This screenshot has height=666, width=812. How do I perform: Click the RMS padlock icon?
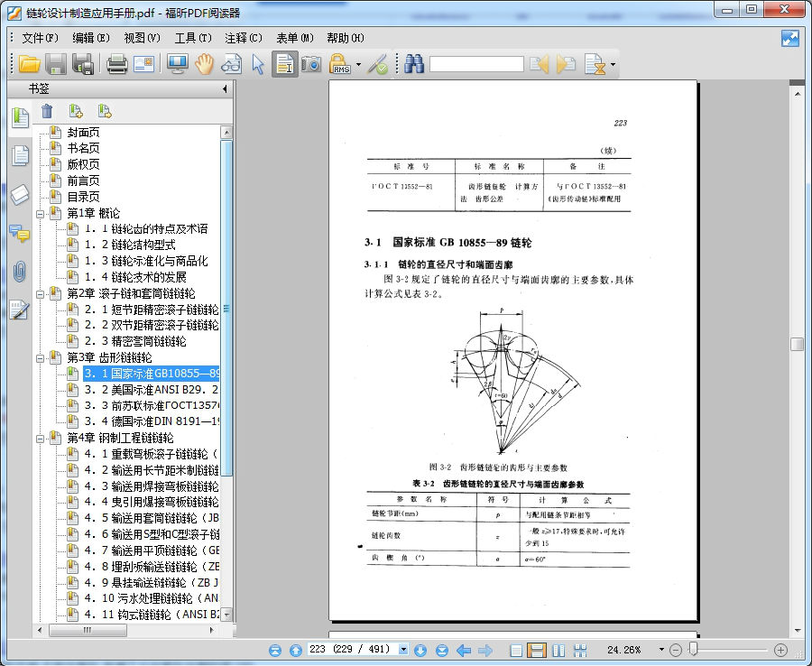click(340, 64)
